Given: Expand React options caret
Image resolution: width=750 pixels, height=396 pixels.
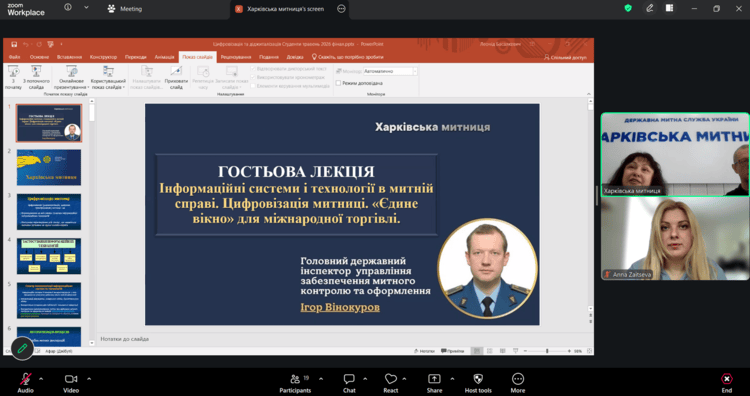Looking at the screenshot, I should tap(404, 379).
